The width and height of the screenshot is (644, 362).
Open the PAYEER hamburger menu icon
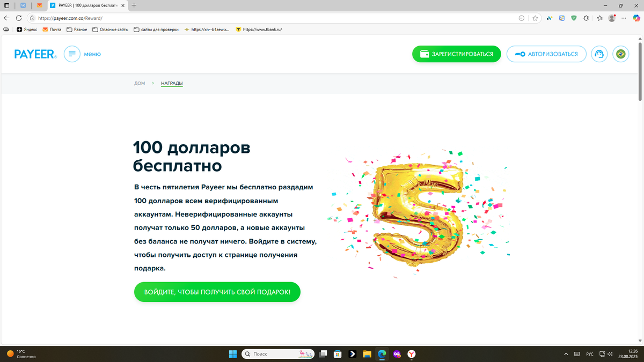point(72,54)
